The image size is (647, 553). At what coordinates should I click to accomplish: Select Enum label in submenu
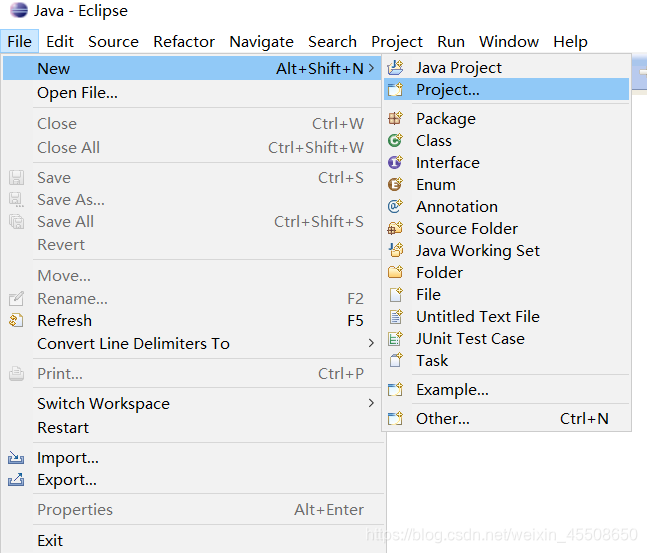(x=436, y=184)
